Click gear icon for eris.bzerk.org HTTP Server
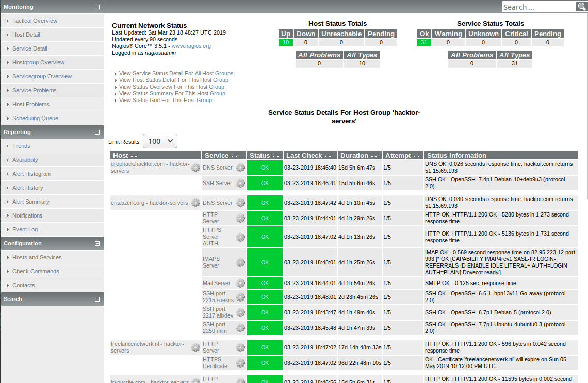588x383 pixels. tap(240, 218)
